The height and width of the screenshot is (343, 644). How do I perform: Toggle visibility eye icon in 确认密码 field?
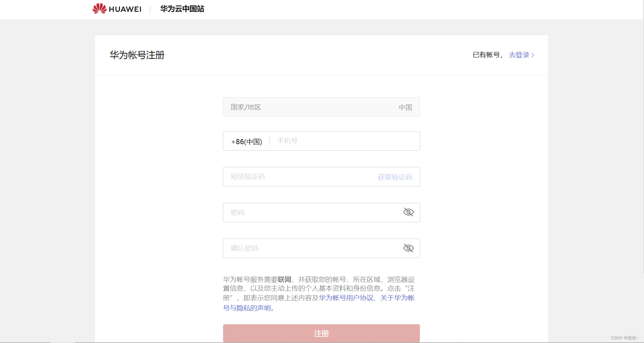pyautogui.click(x=408, y=248)
